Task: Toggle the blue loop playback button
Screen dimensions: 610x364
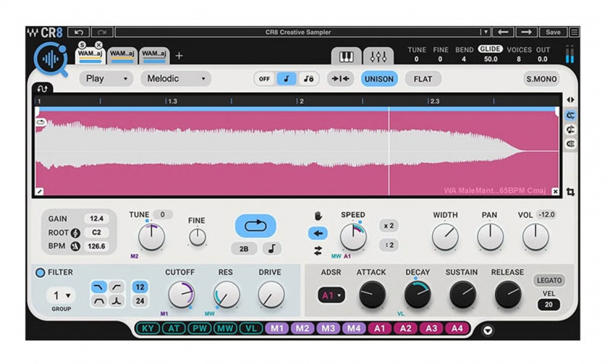Action: [256, 226]
